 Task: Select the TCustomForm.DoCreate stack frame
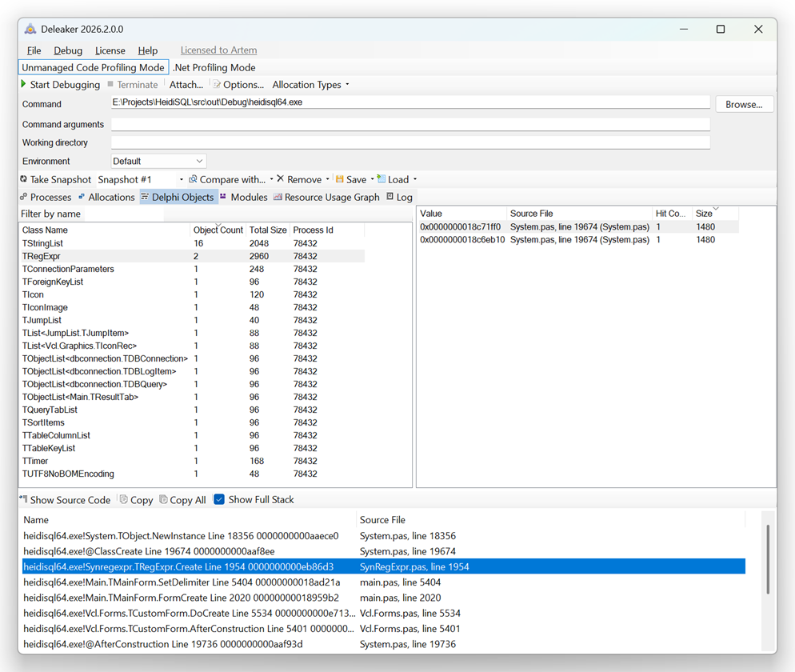pos(384,613)
